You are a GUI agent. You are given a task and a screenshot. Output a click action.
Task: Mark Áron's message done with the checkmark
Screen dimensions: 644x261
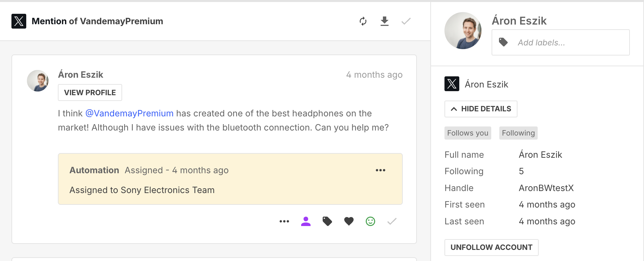coord(392,221)
